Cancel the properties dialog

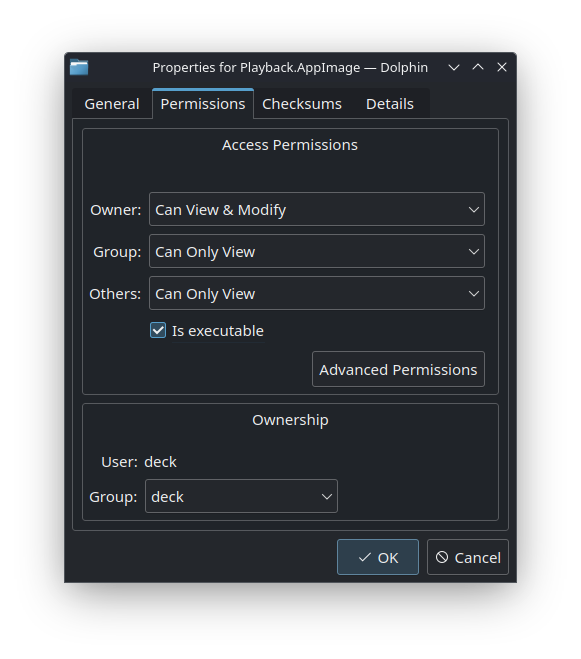[x=468, y=557]
